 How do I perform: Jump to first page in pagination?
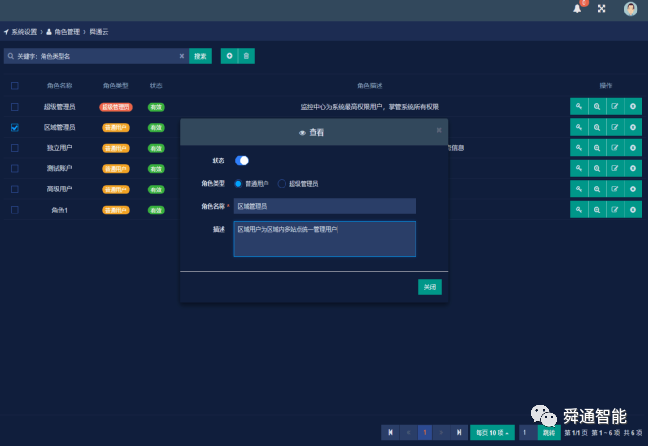[391, 433]
